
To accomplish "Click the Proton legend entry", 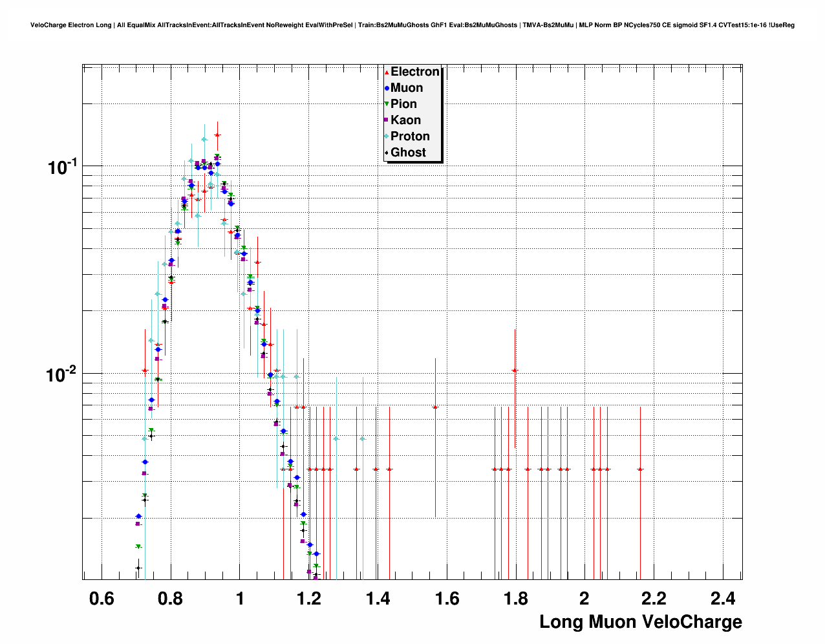I will pos(407,136).
